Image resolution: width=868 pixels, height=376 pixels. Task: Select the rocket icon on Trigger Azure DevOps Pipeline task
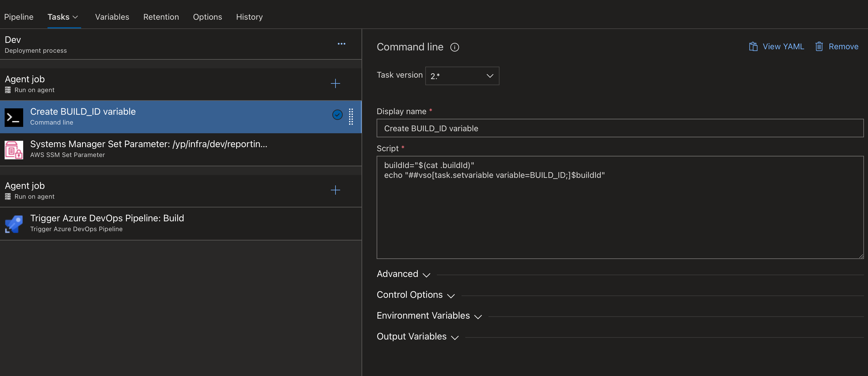tap(14, 223)
